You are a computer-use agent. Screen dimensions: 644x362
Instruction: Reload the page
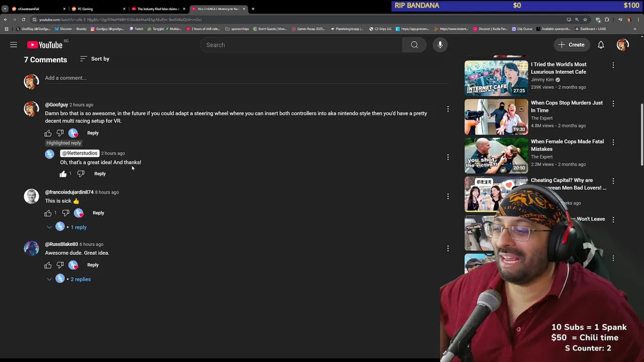[23, 20]
